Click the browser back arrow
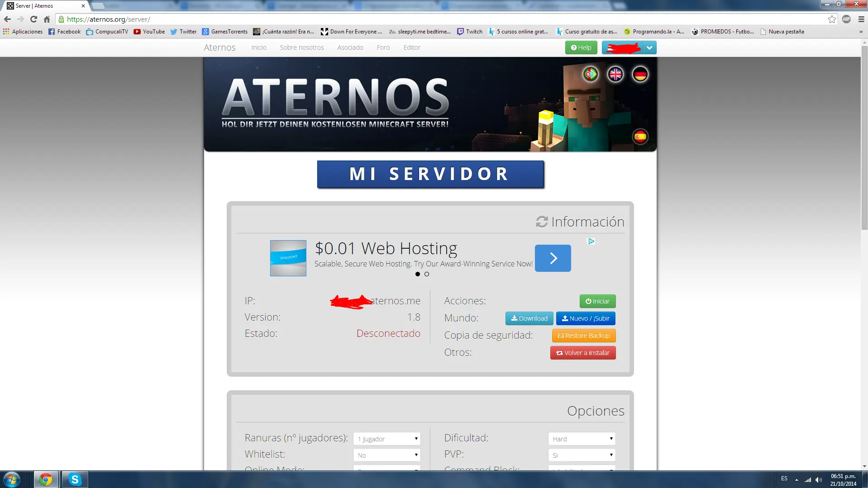Image resolution: width=868 pixels, height=488 pixels. click(x=7, y=19)
